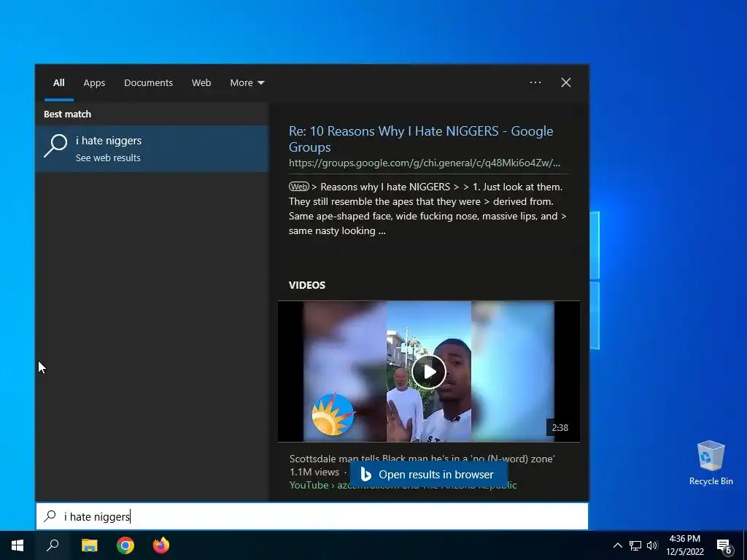This screenshot has width=747, height=560.
Task: Open File Explorer from the taskbar
Action: (x=89, y=545)
